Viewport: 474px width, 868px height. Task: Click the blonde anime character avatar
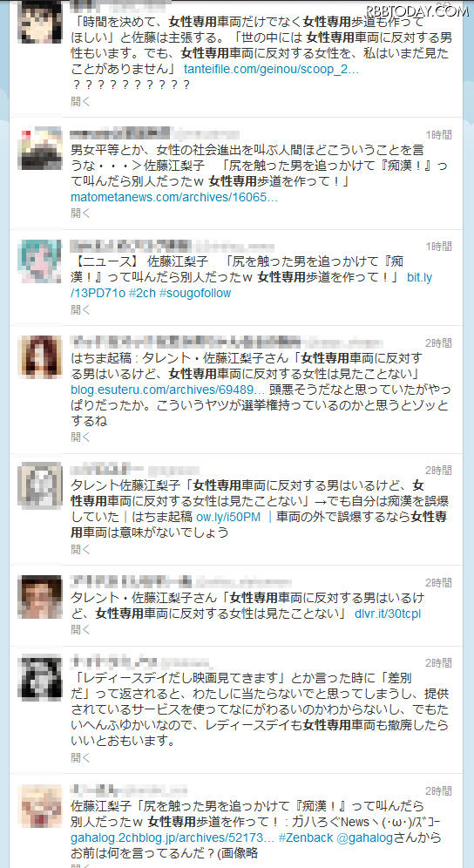[40, 806]
